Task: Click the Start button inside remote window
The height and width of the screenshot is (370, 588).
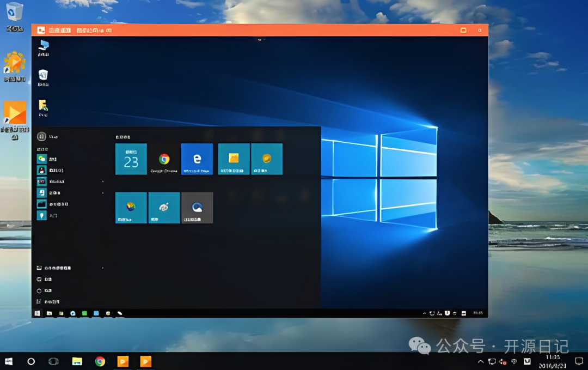Action: pyautogui.click(x=37, y=313)
